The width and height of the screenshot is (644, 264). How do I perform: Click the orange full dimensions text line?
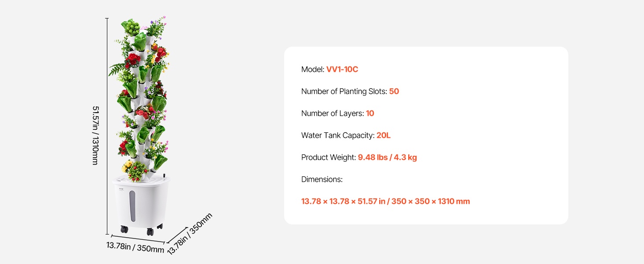point(385,202)
